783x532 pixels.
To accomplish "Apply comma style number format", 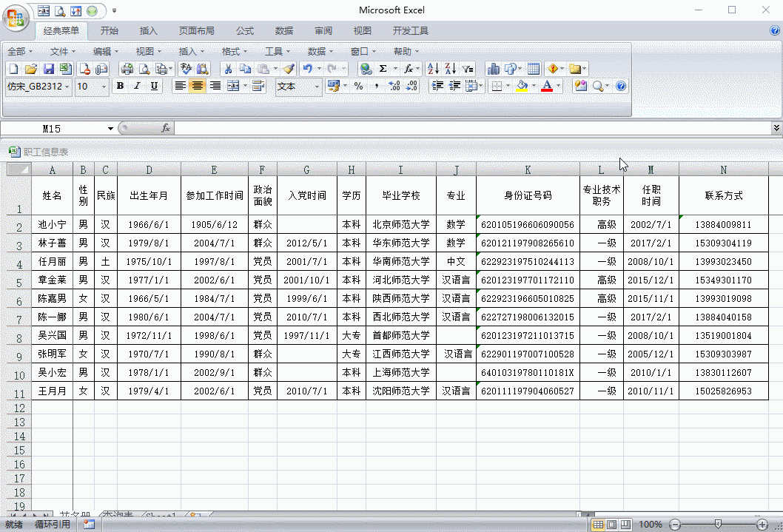I will (376, 87).
